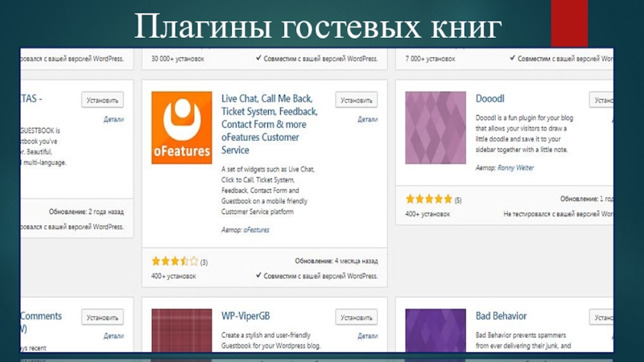Screen dimensions: 644x362
Task: Click the orange oFeatures plugin icon
Action: coord(182,128)
